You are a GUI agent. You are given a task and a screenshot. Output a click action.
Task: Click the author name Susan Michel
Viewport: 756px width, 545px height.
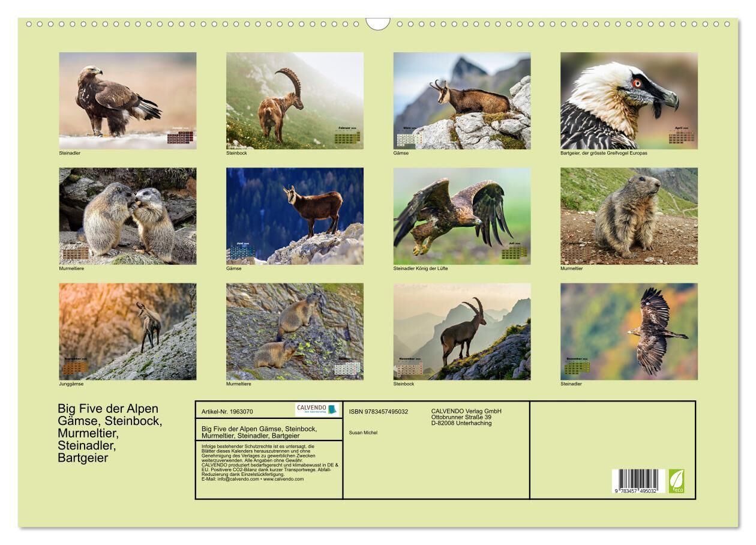363,432
